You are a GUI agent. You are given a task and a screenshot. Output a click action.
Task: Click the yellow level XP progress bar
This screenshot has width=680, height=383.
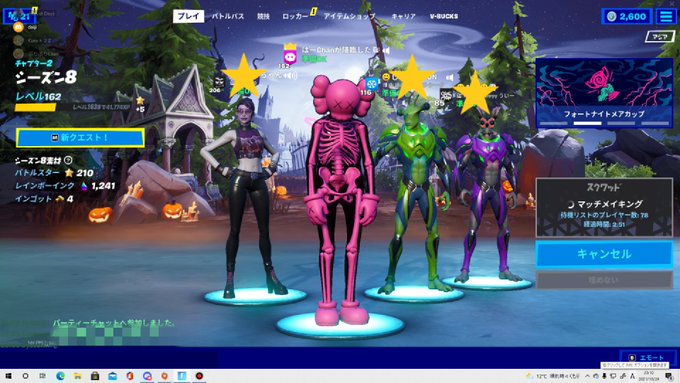36,107
